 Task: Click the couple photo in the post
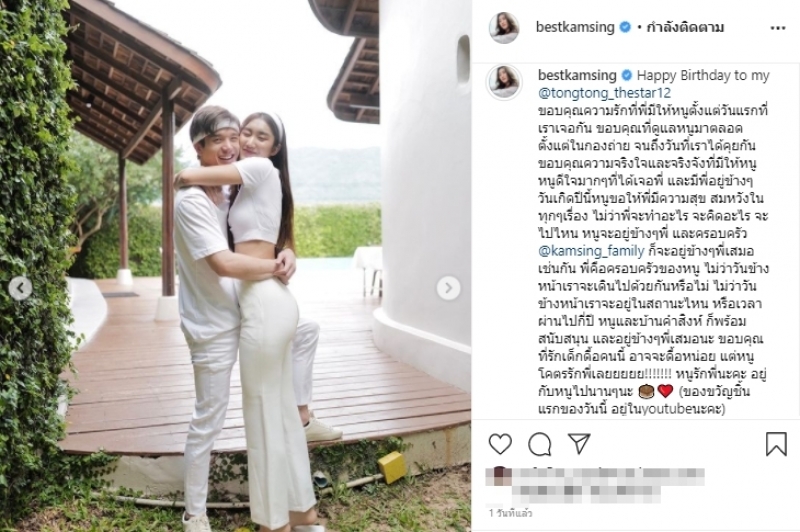pyautogui.click(x=236, y=266)
